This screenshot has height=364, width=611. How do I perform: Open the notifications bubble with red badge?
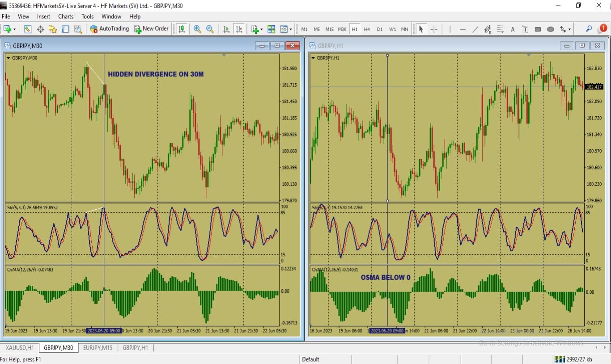click(x=602, y=29)
